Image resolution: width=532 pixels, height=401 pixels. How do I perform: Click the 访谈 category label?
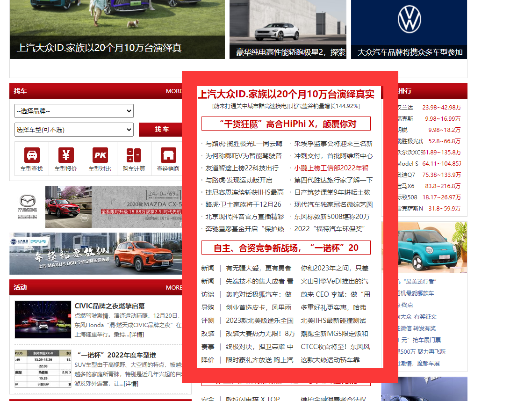208,294
